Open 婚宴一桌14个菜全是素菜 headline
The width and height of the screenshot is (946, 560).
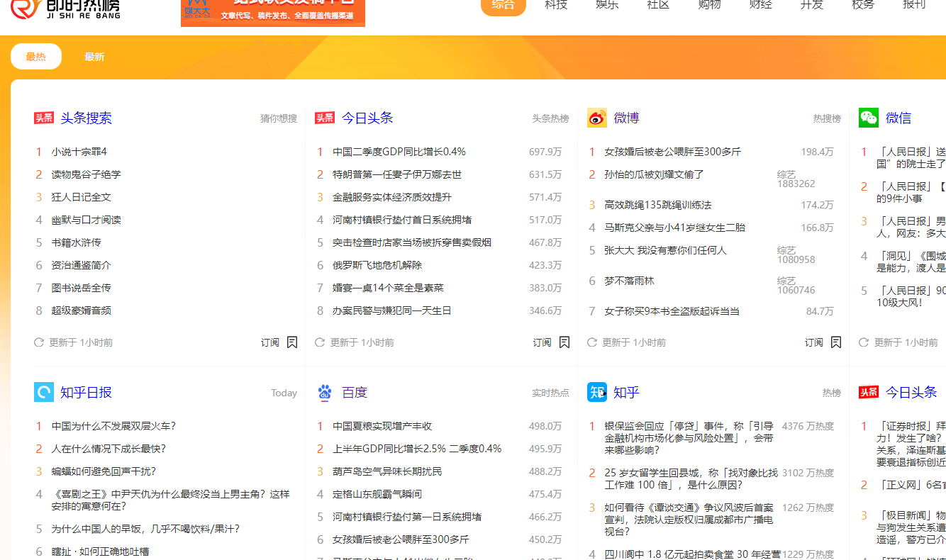[388, 288]
